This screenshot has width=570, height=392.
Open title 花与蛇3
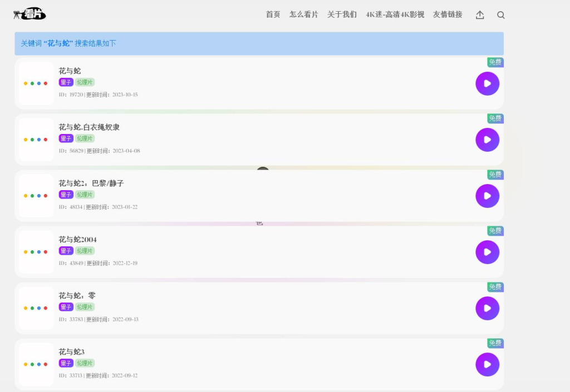72,352
